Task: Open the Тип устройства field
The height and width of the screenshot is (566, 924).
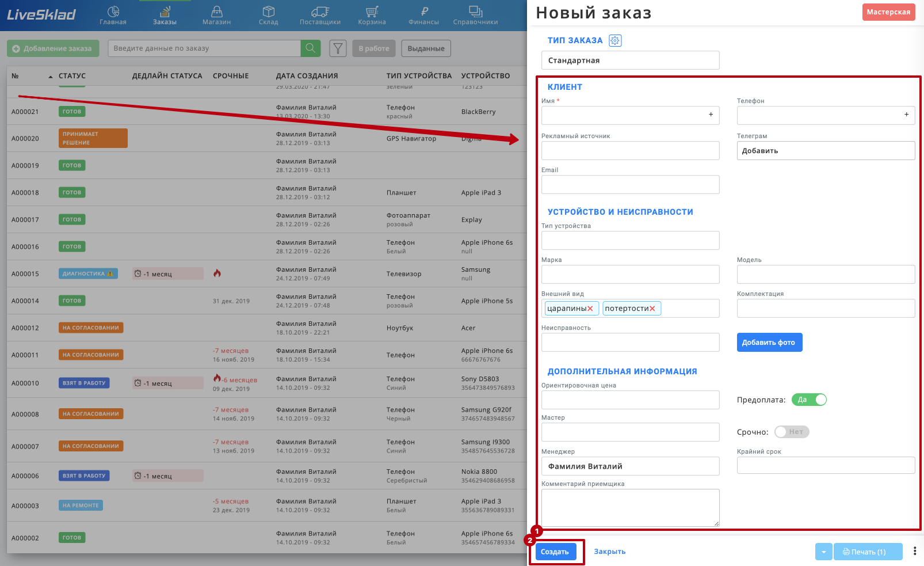Action: pos(630,241)
